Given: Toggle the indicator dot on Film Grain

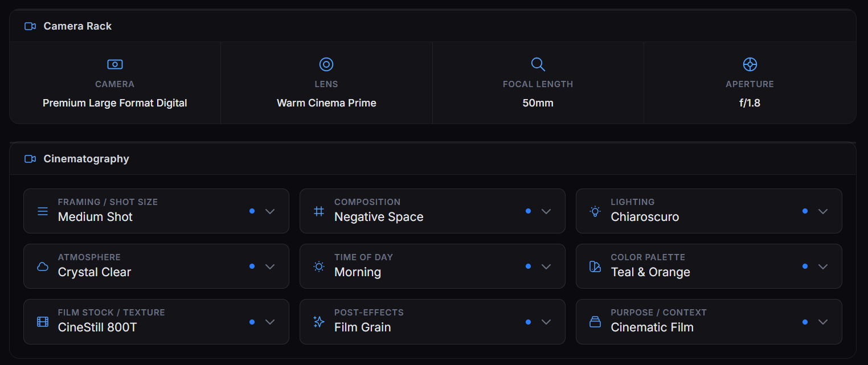Looking at the screenshot, I should coord(528,322).
